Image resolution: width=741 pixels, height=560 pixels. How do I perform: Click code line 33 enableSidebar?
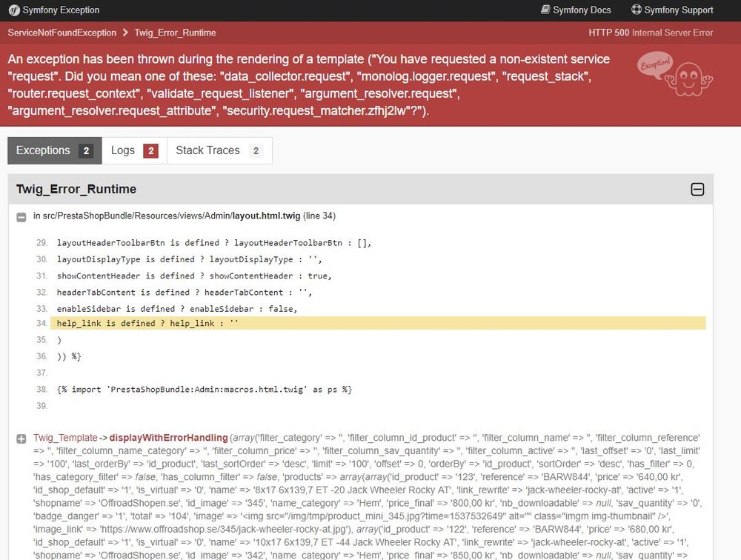click(x=177, y=309)
